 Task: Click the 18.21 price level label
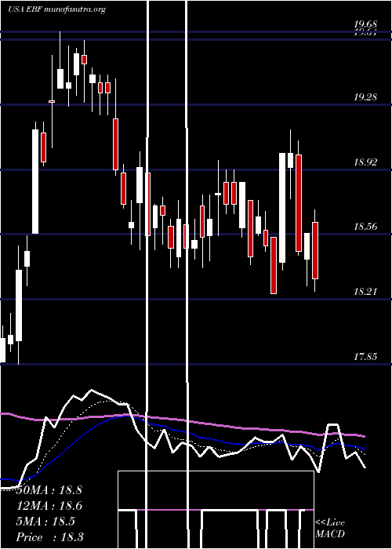click(x=365, y=291)
